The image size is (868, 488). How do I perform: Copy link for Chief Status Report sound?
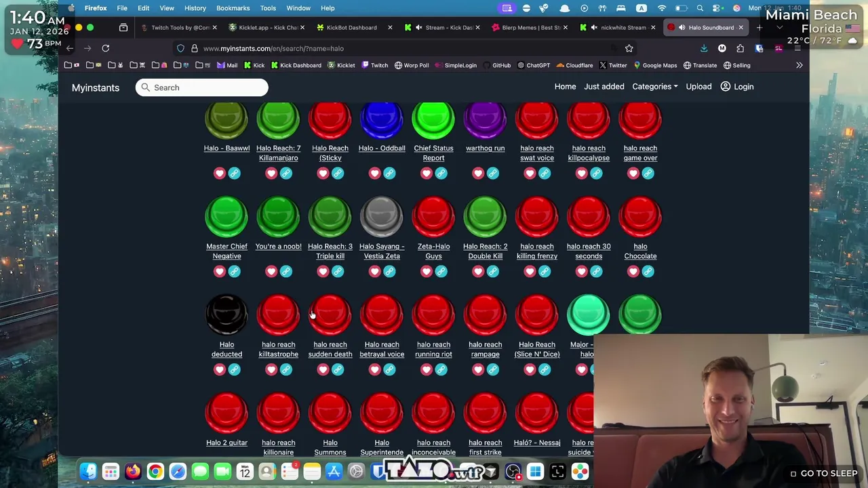click(x=441, y=174)
